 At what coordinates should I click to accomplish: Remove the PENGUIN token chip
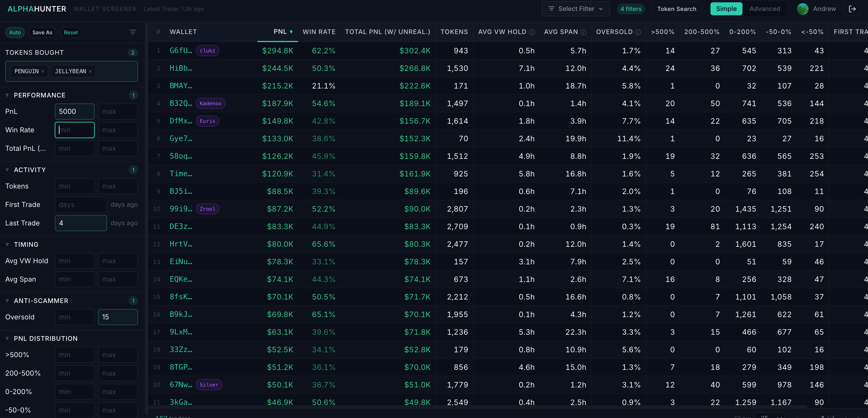pos(43,71)
